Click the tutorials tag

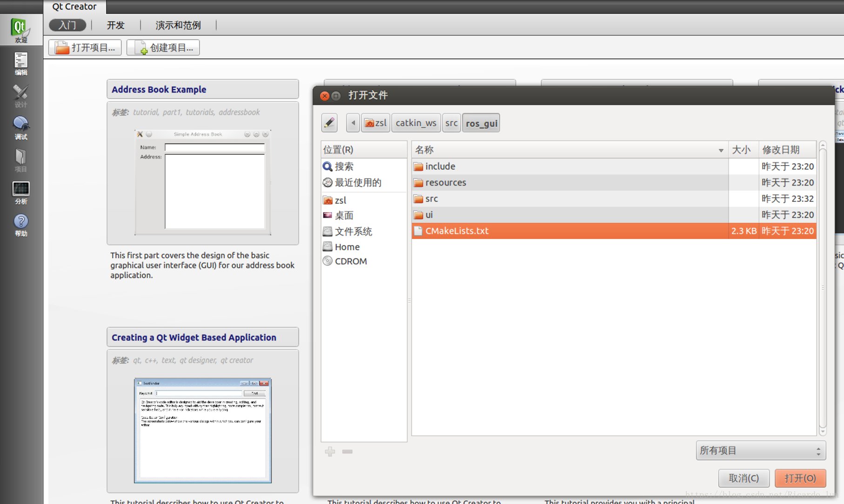pyautogui.click(x=200, y=112)
